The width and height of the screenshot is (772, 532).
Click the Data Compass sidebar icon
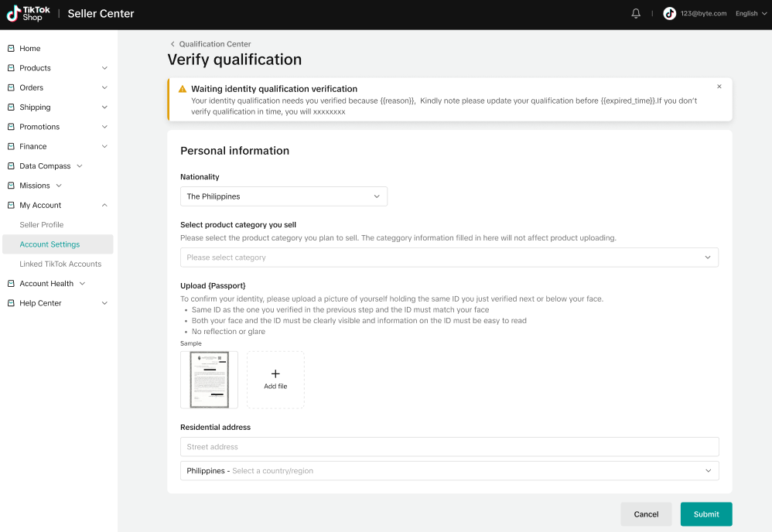pyautogui.click(x=11, y=166)
